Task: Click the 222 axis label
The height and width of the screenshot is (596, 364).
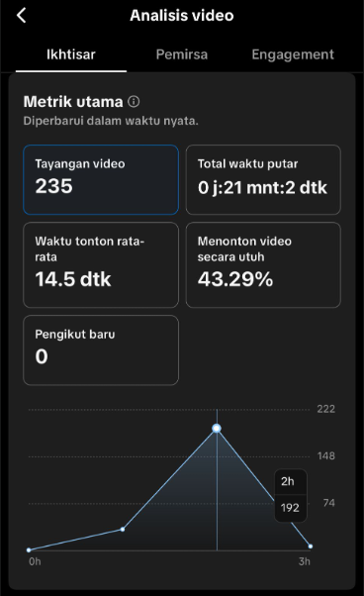Action: (326, 409)
